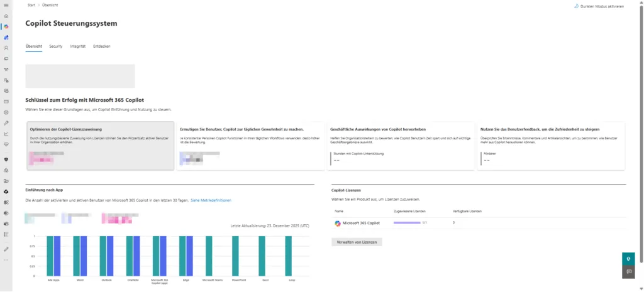This screenshot has width=644, height=292.
Task: Show all items via sidebar ellipsis
Action: [6, 259]
